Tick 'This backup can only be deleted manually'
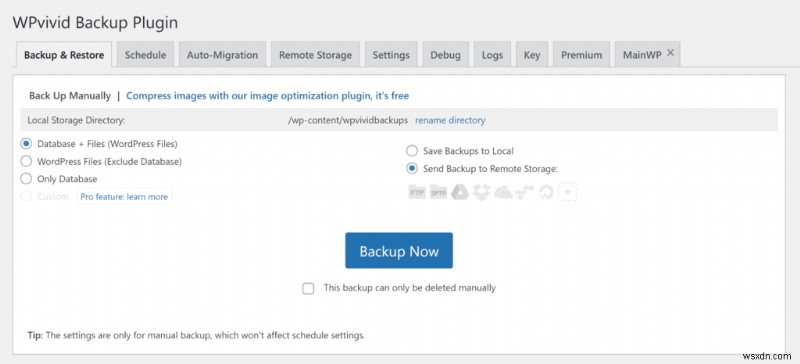This screenshot has width=800, height=364. click(x=308, y=288)
